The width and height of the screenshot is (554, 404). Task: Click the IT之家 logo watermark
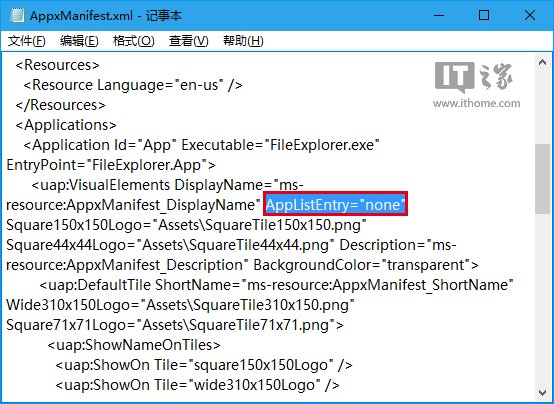pyautogui.click(x=473, y=77)
